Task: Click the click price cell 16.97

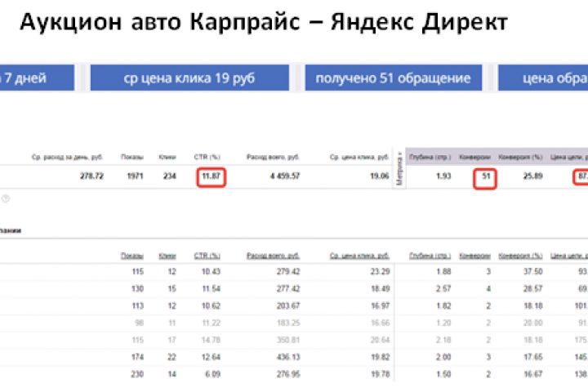Action: [x=380, y=305]
